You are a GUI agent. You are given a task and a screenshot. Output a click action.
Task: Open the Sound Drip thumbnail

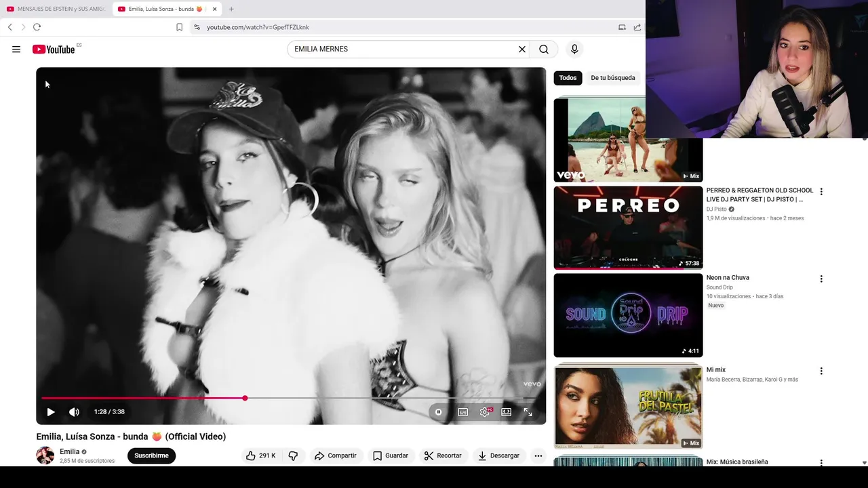click(628, 315)
